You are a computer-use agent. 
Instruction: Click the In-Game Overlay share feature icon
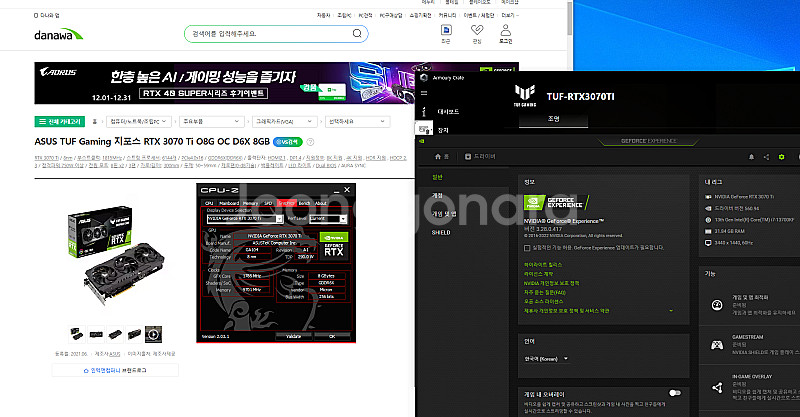717,387
